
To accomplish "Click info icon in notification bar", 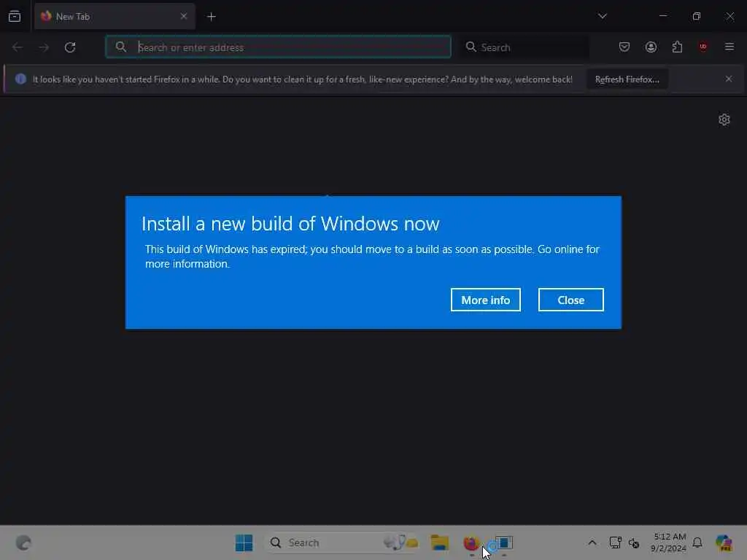I will coord(20,79).
